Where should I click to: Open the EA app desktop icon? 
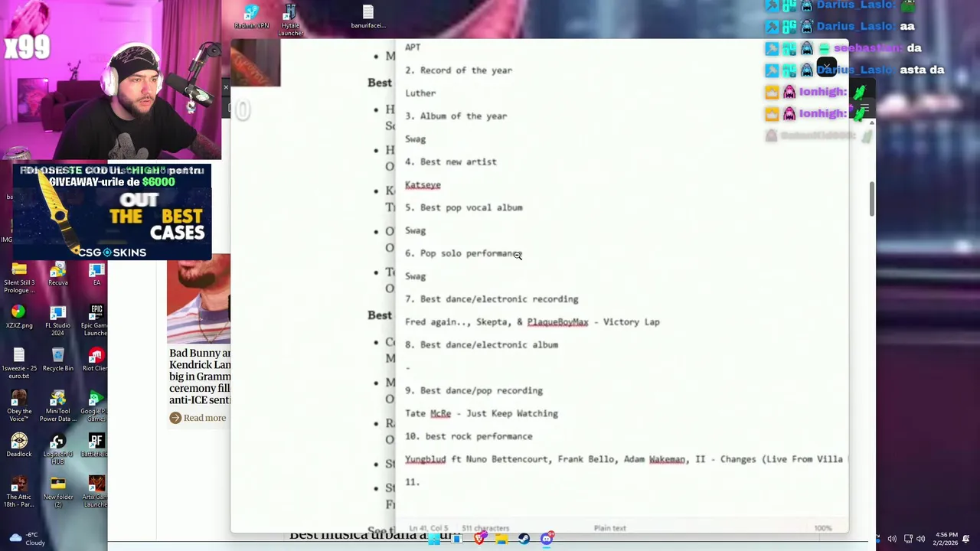(96, 274)
